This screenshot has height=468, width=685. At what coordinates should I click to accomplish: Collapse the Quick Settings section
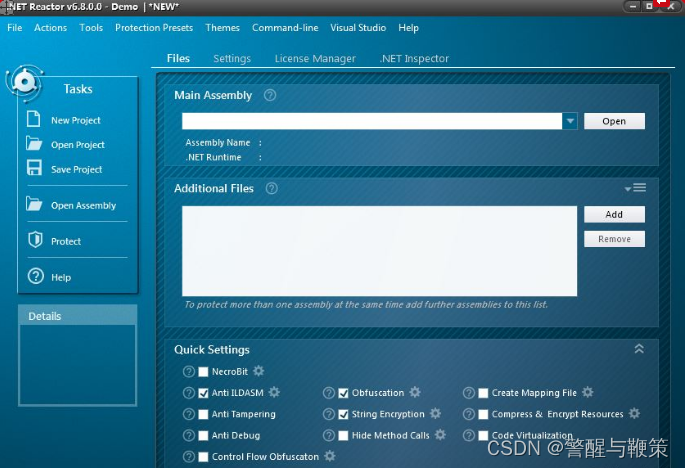(x=639, y=349)
